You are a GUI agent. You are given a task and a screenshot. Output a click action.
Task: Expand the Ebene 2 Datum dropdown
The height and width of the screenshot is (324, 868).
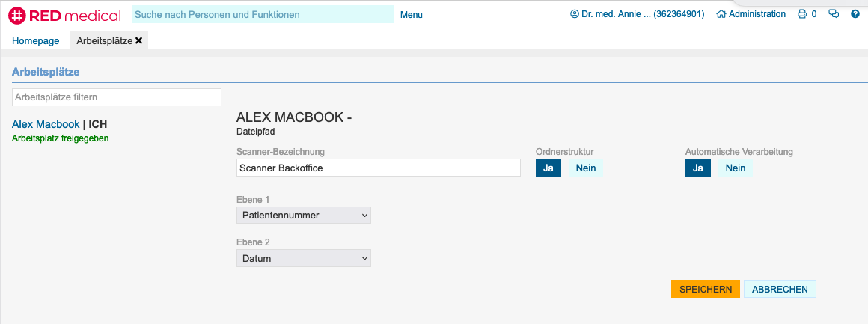coord(303,258)
